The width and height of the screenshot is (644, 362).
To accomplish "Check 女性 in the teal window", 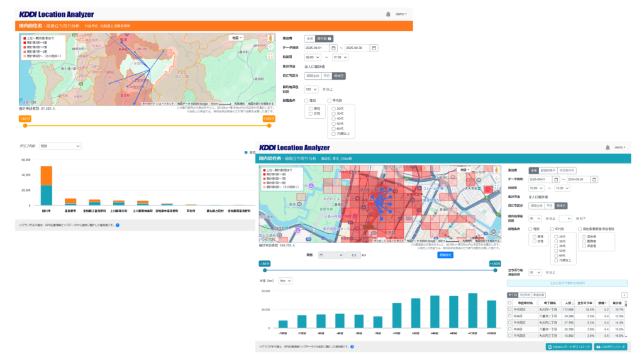I will (535, 241).
